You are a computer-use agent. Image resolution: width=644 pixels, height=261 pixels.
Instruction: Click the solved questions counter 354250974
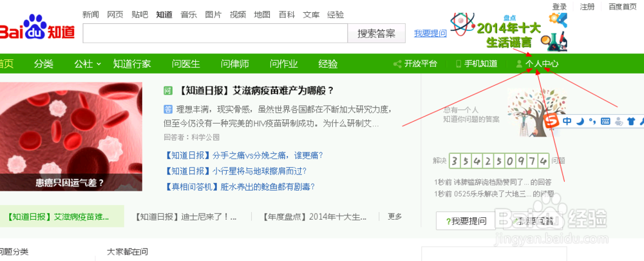[499, 160]
